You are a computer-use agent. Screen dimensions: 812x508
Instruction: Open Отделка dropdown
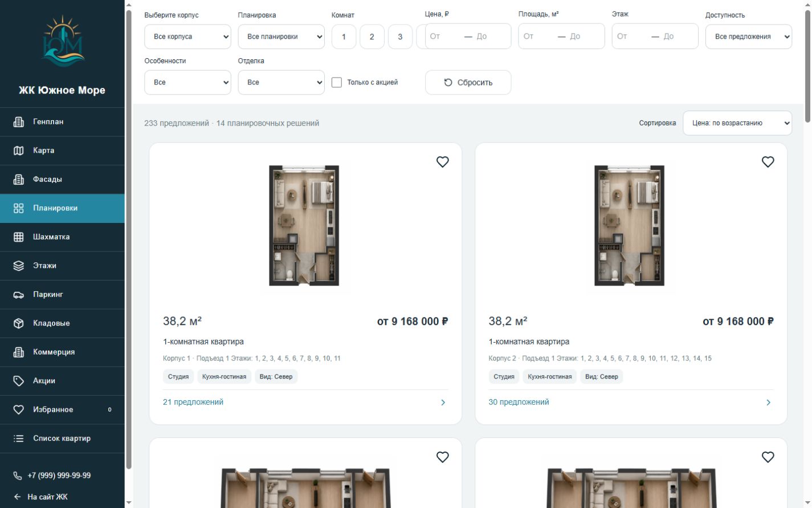pos(281,83)
